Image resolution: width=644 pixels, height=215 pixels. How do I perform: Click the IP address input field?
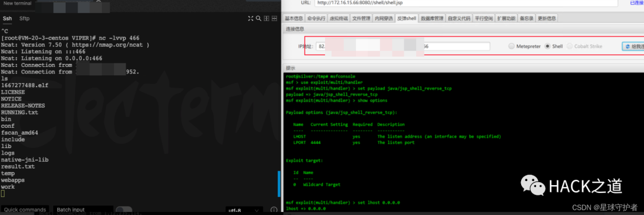[x=403, y=47]
